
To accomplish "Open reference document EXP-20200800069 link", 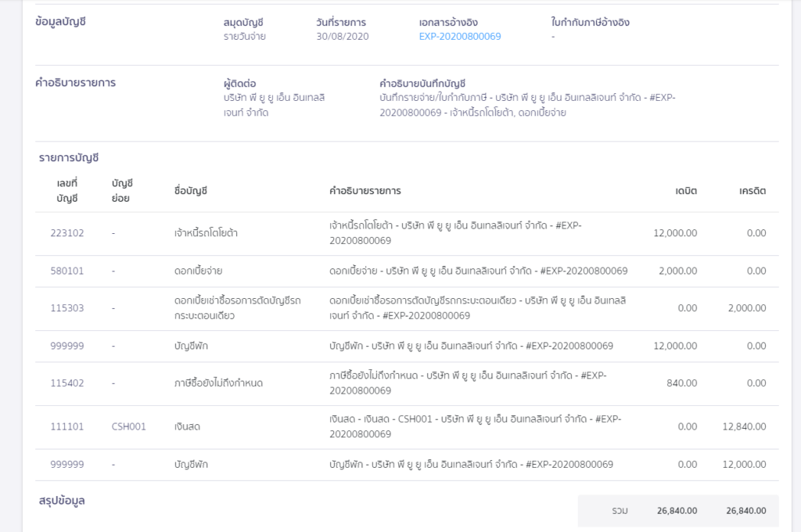I will click(x=460, y=36).
